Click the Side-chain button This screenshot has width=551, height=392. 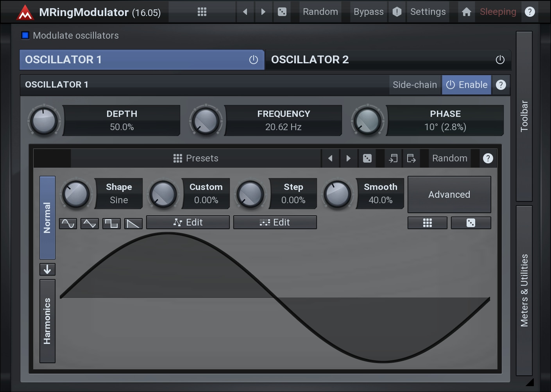coord(415,85)
